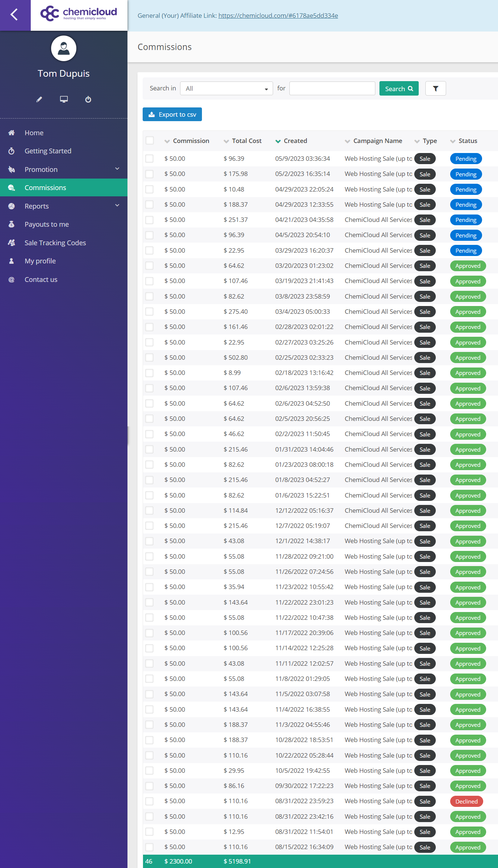This screenshot has height=868, width=498.
Task: Click Pending badge for 05/9/2023 03:36:34 row
Action: click(466, 159)
